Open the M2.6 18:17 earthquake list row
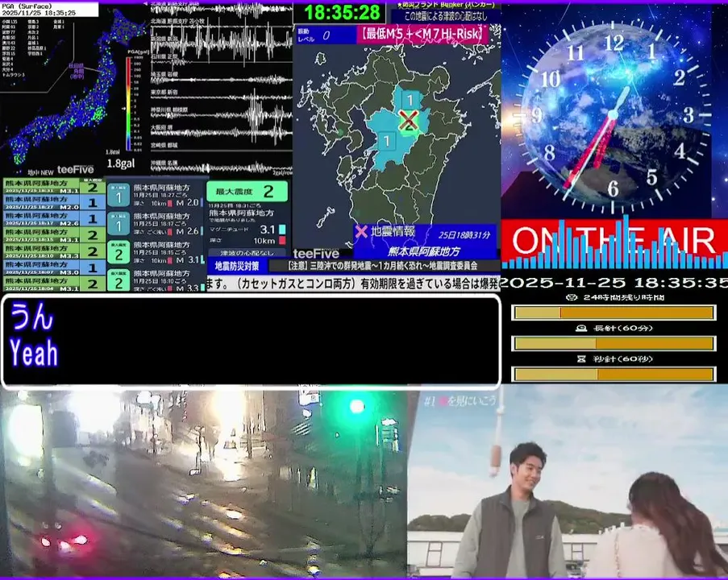The image size is (728, 580). coord(54,218)
